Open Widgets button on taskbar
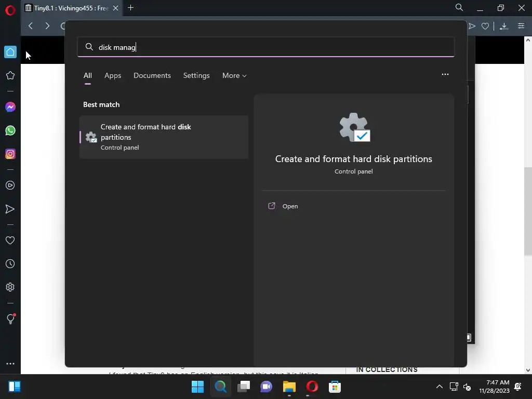This screenshot has width=532, height=399. point(15,387)
